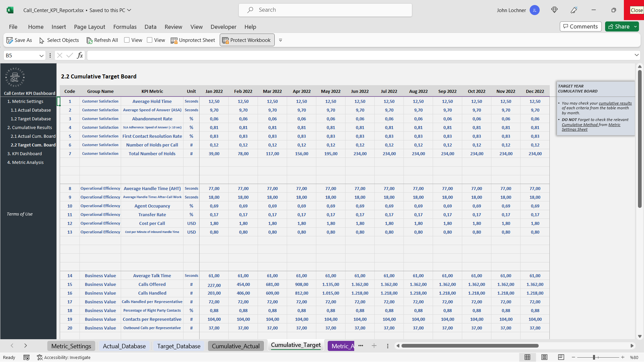Open Terms of Use link
This screenshot has height=362, width=644.
click(19, 214)
